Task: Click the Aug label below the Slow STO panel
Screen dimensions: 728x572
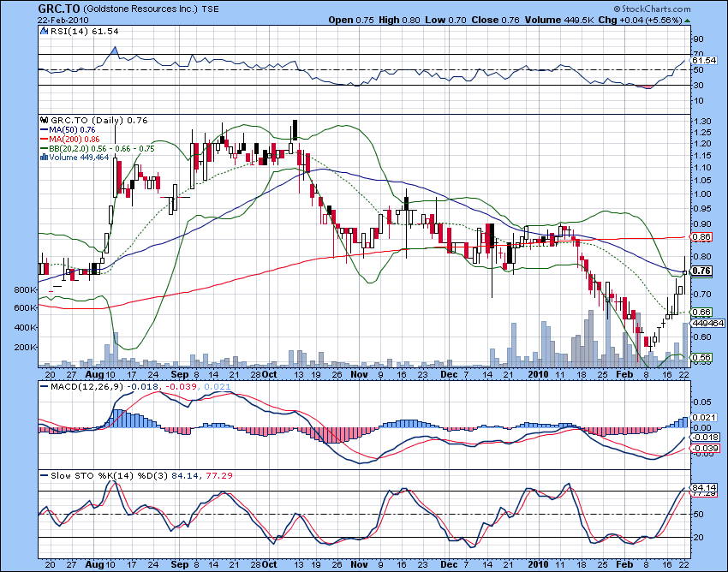Action: tap(95, 564)
